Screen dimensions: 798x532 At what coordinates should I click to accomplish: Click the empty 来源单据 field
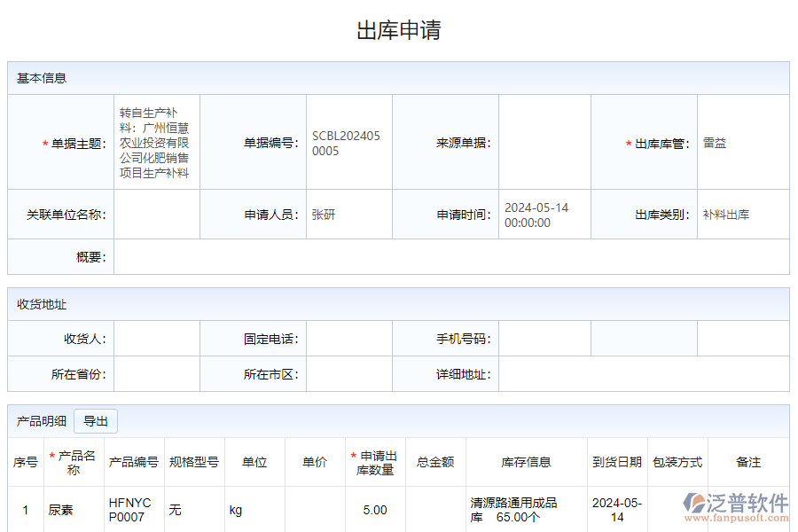coord(544,142)
